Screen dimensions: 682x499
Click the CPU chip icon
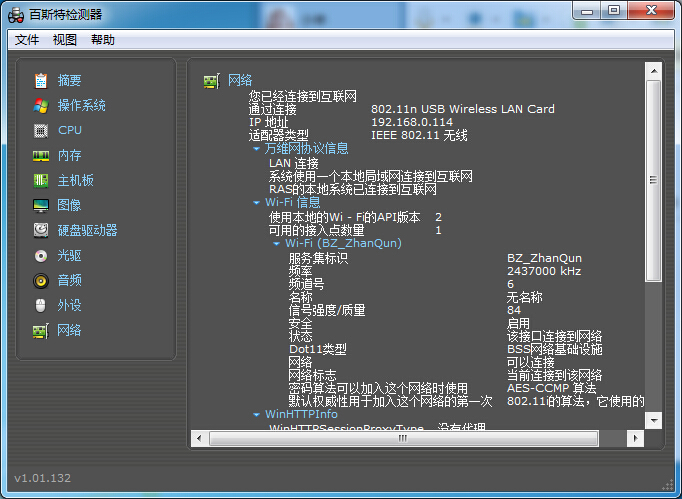click(41, 131)
